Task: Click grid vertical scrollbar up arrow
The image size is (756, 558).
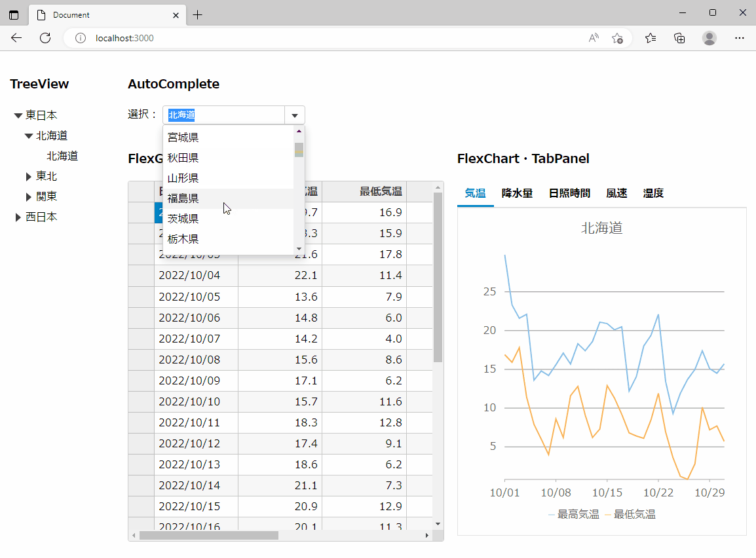Action: [438, 187]
